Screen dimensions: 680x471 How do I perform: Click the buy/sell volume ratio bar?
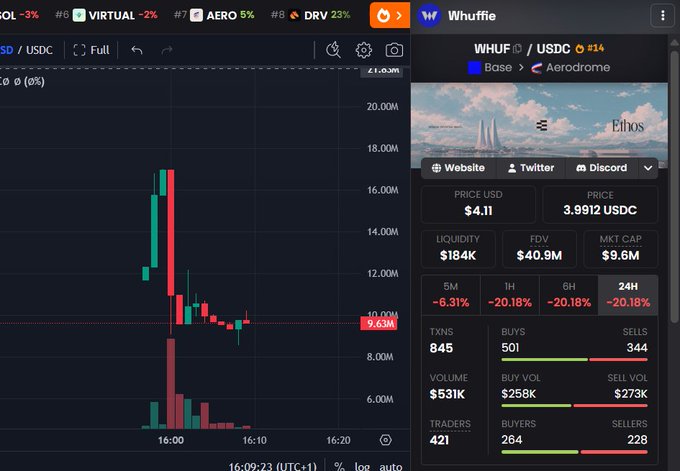click(574, 406)
